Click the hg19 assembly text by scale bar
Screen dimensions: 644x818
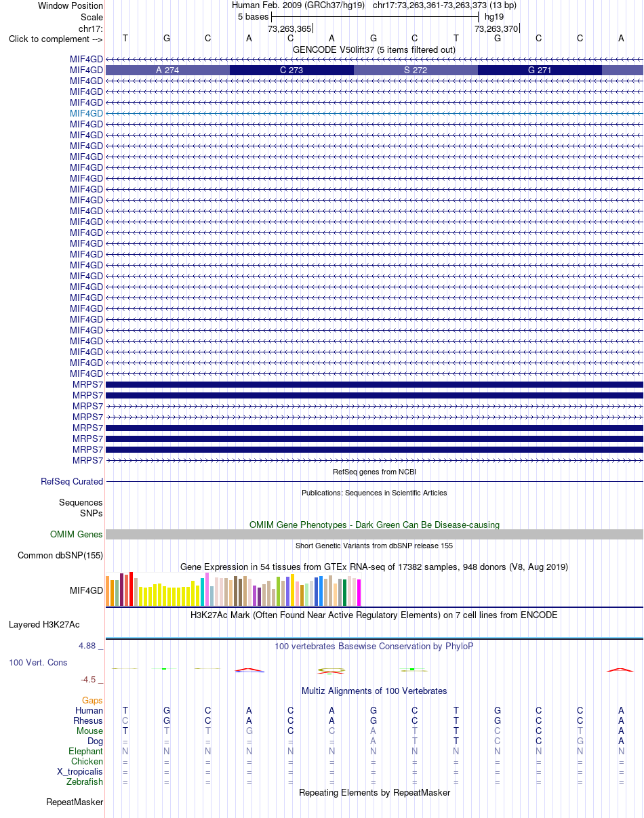494,16
